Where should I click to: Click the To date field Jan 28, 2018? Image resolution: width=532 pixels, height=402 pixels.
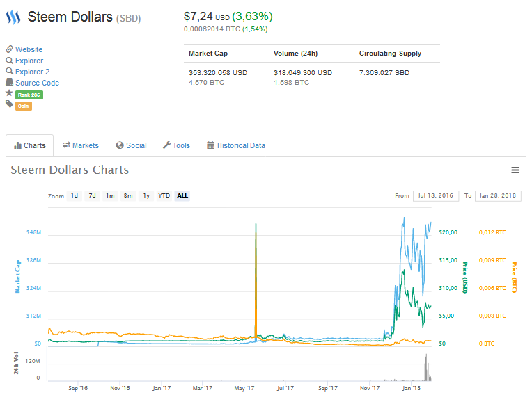point(498,195)
